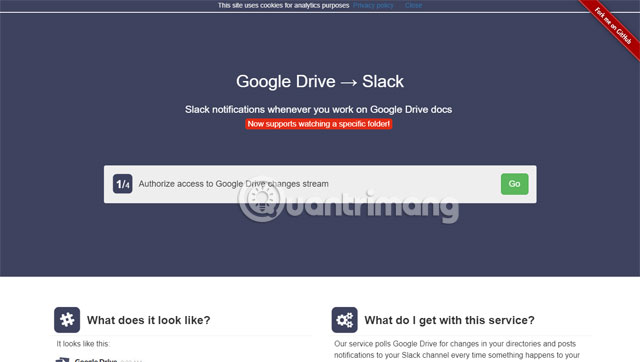The image size is (640, 362).
Task: Click 'This site uses cookies for analytics purposes' text
Action: tap(283, 5)
